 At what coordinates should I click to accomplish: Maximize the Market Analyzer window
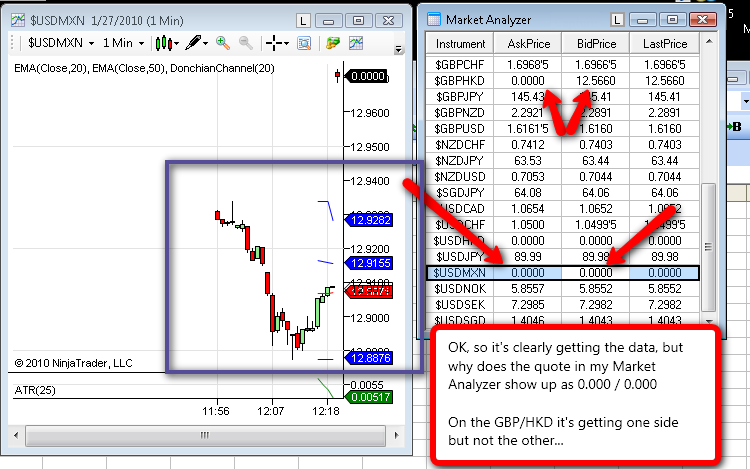tap(672, 20)
